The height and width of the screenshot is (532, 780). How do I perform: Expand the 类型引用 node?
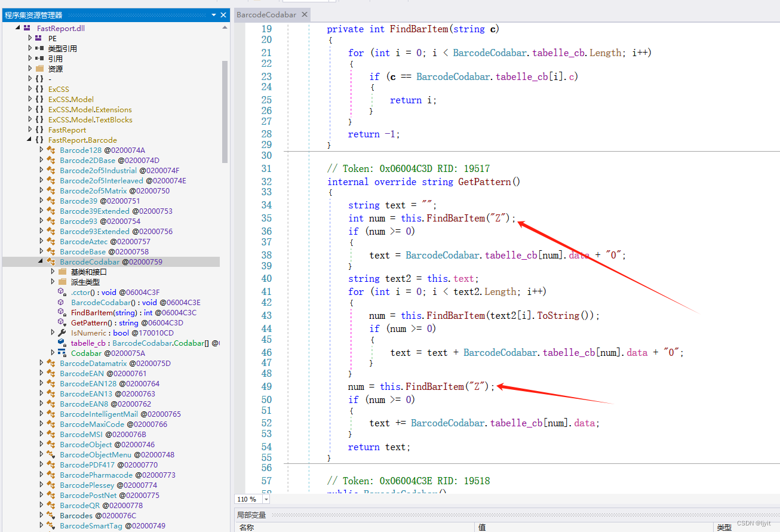point(30,48)
